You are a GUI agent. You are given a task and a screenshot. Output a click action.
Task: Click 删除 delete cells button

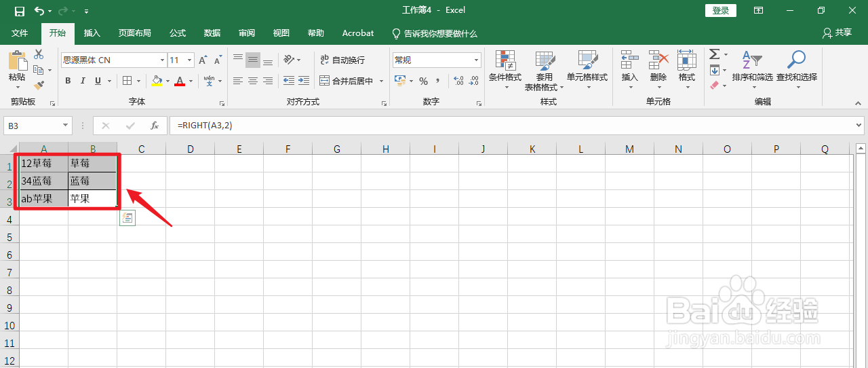click(658, 71)
